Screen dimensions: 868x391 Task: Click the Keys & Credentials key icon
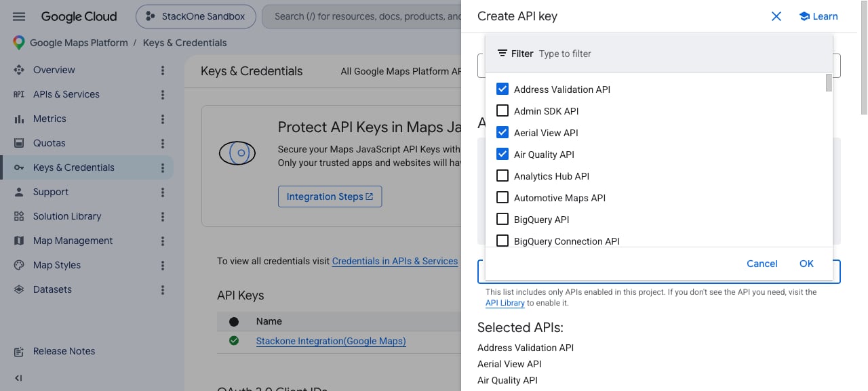pos(19,167)
